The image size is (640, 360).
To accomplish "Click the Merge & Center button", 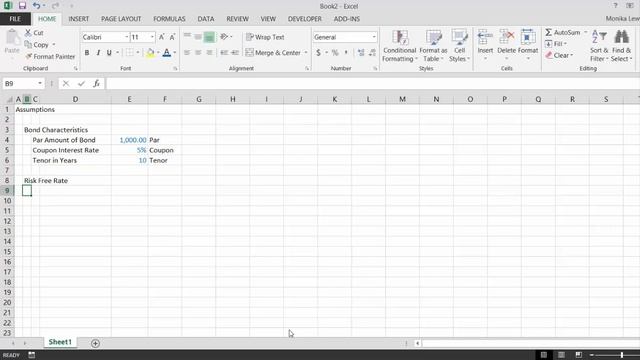I will click(x=273, y=53).
